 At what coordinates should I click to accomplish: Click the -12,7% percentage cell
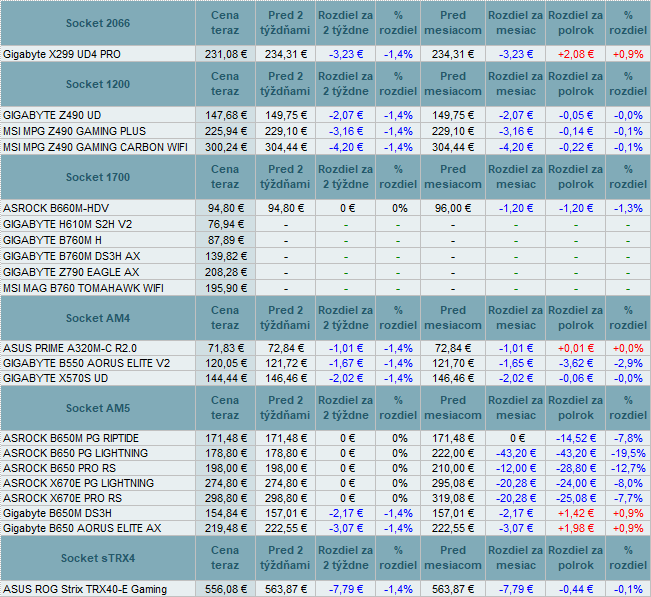(628, 468)
